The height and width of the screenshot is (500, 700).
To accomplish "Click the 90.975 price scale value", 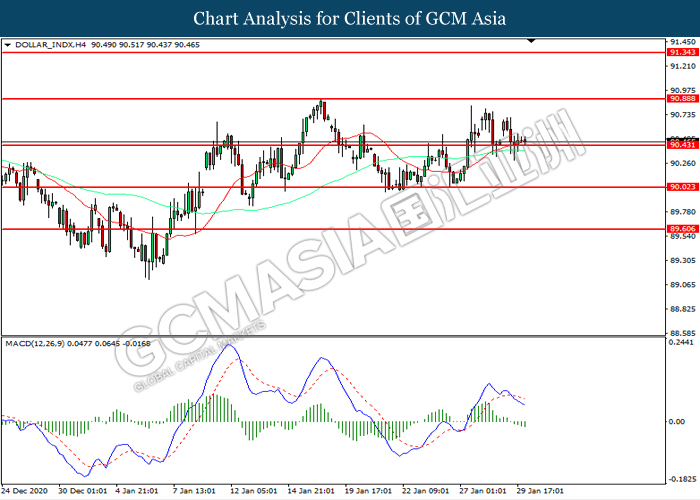I will [x=683, y=90].
